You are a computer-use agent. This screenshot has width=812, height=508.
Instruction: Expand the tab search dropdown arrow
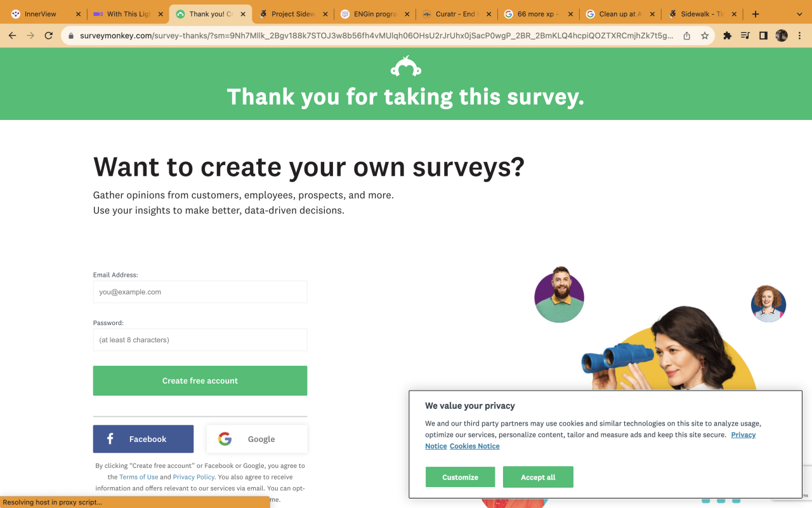coord(799,14)
